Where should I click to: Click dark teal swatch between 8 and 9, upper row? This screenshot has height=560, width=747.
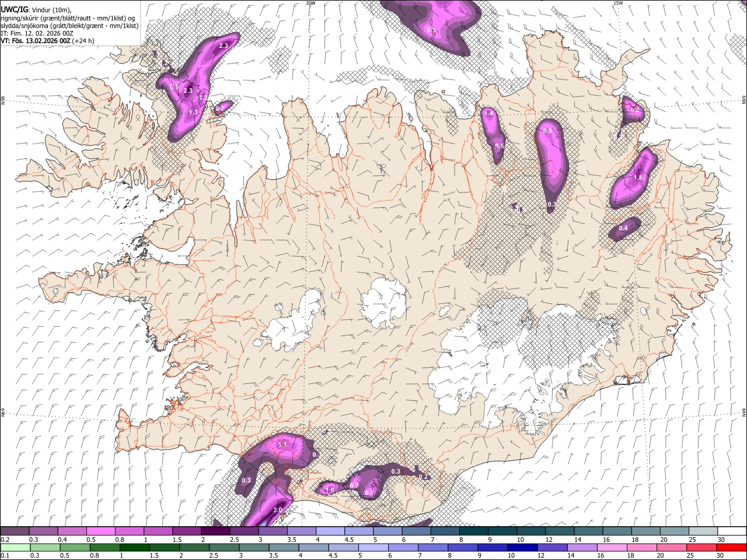pos(474,531)
